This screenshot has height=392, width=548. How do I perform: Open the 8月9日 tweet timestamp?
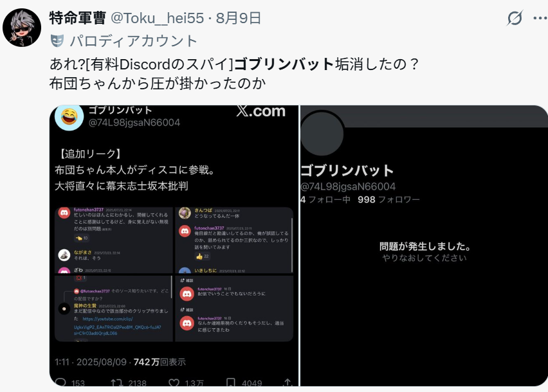(x=239, y=18)
